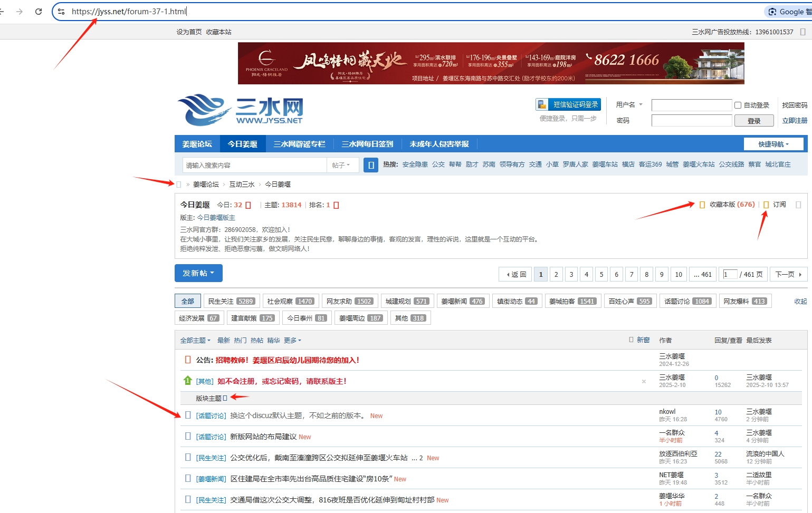Enable the 自动登录 checkbox
812x513 pixels.
pyautogui.click(x=738, y=105)
